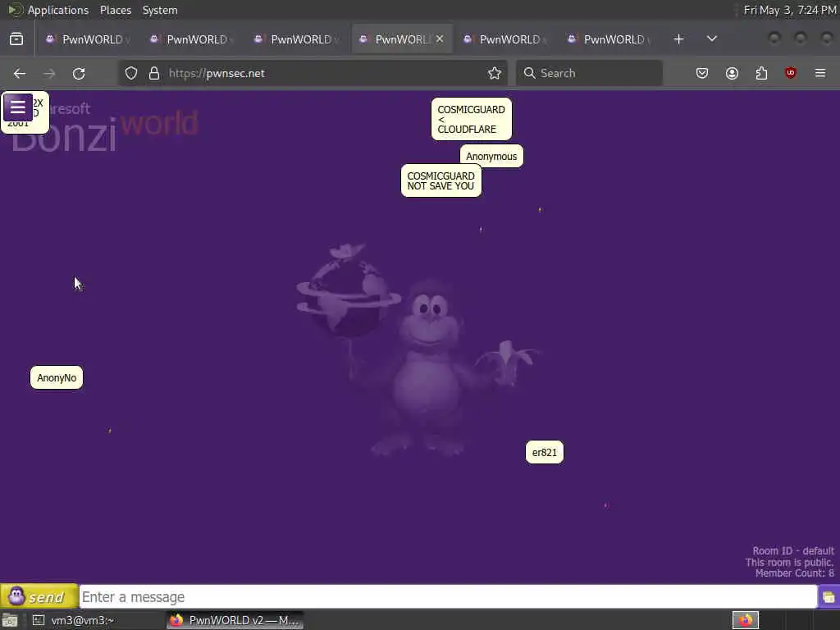Viewport: 840px width, 630px height.
Task: Switch to the sixth PwnWORLD tab
Action: point(609,39)
